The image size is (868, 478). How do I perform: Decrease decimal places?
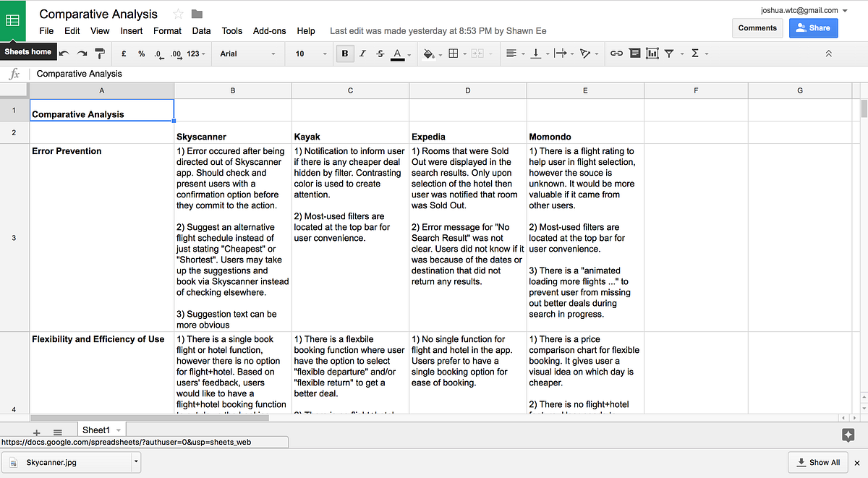pyautogui.click(x=158, y=54)
